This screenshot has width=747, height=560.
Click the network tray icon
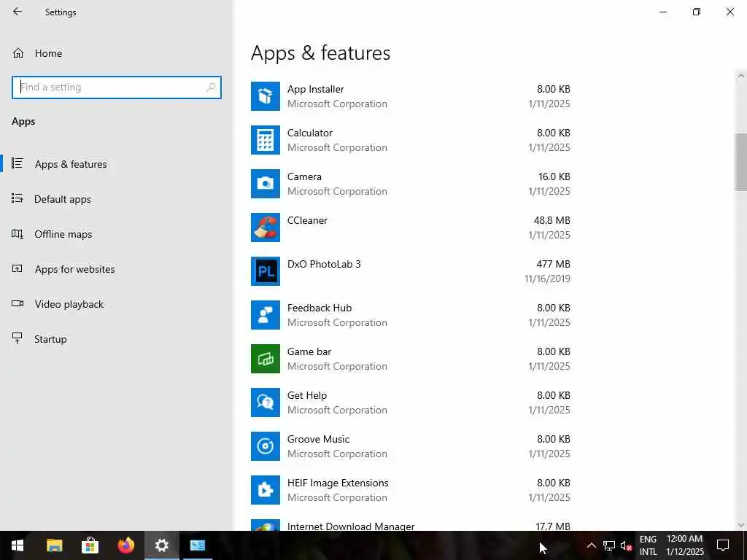[x=609, y=545]
